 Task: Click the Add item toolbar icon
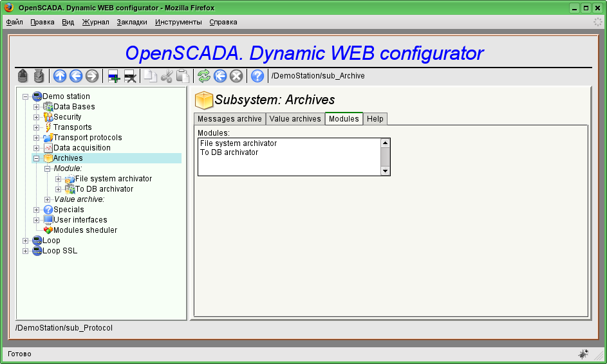coord(114,76)
